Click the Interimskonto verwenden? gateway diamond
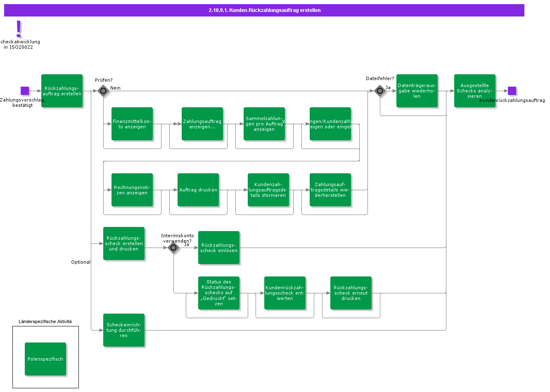The height and width of the screenshot is (392, 550). [173, 248]
